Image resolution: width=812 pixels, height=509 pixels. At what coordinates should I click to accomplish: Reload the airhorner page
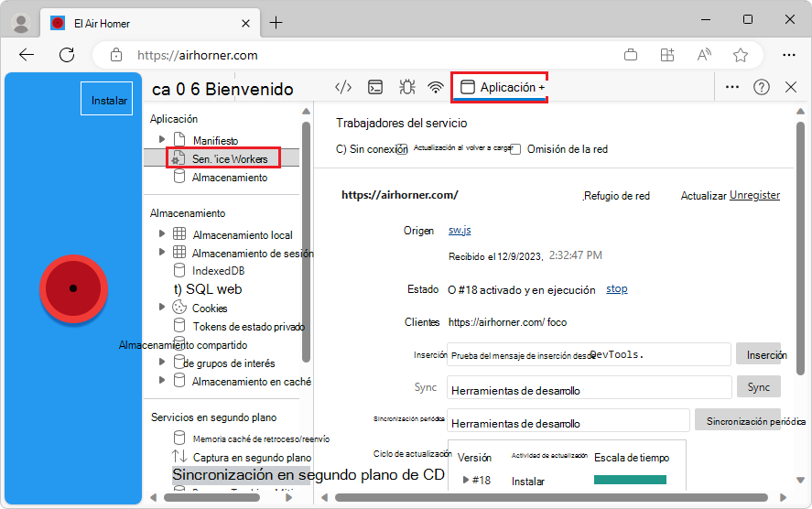tap(67, 55)
